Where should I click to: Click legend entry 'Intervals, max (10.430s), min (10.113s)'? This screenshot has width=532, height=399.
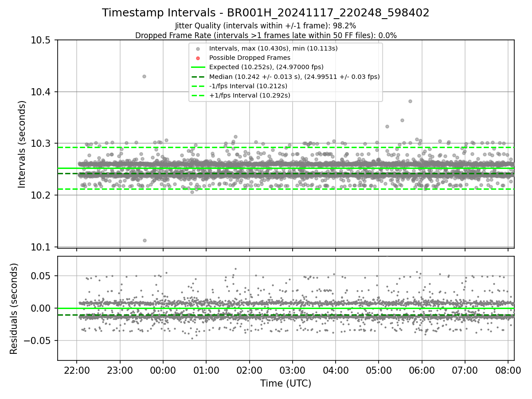273,48
